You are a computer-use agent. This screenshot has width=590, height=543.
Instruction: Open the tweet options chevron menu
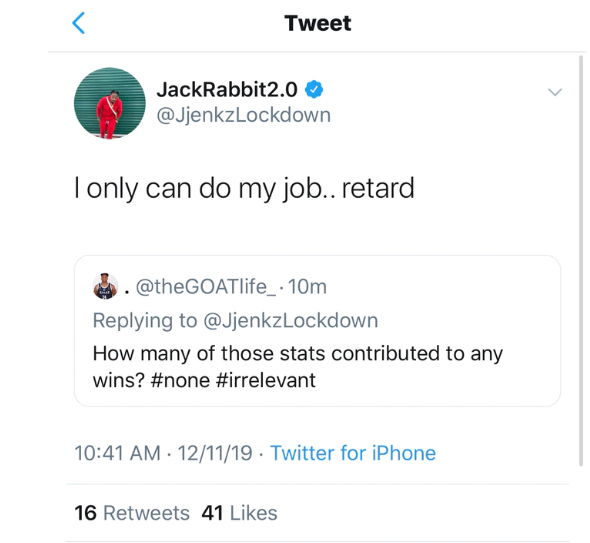[555, 92]
